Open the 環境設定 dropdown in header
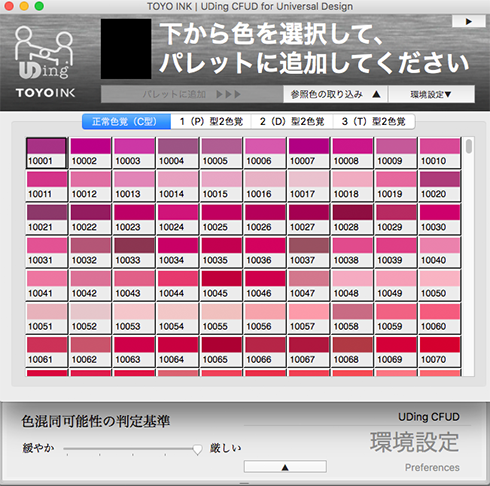490x486 pixels. 431,94
